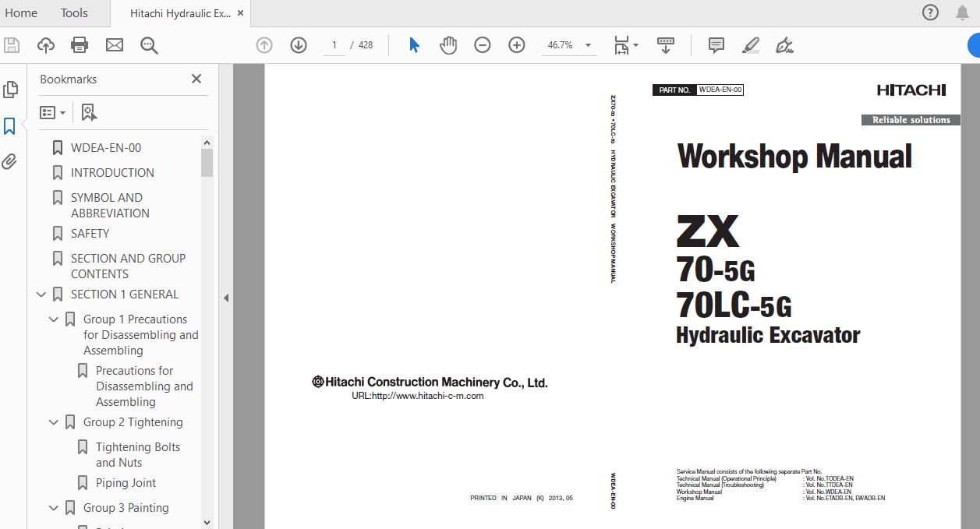Collapse SECTION 1 GENERAL bookmark
The height and width of the screenshot is (529, 980).
pyautogui.click(x=41, y=294)
